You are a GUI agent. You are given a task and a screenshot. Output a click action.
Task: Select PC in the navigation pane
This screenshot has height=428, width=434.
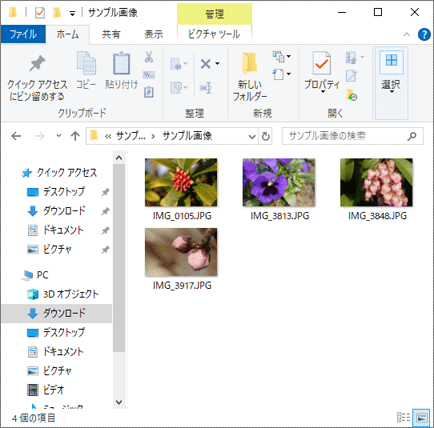tap(35, 275)
